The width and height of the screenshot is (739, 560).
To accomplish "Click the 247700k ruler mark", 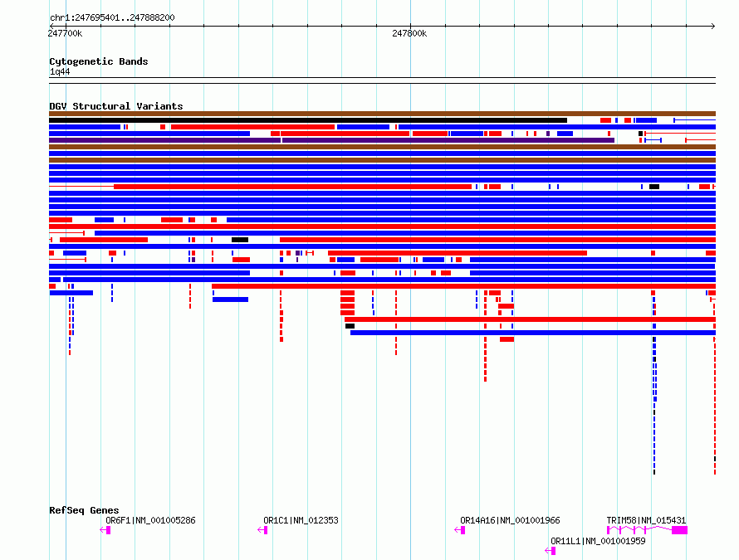I will pos(65,33).
